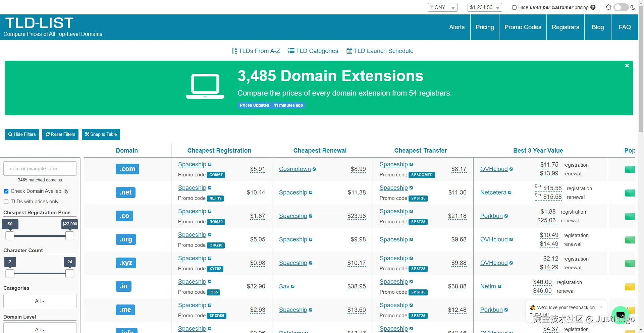Enable TLDs with prices only
Image resolution: width=644 pixels, height=333 pixels.
coord(6,202)
